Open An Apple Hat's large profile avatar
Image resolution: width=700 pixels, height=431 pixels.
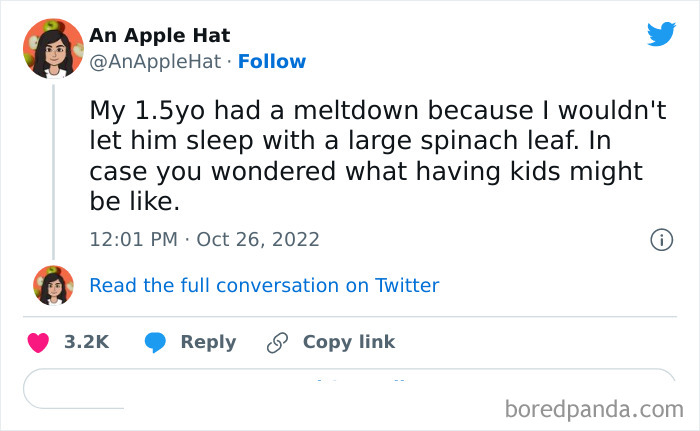pyautogui.click(x=53, y=48)
